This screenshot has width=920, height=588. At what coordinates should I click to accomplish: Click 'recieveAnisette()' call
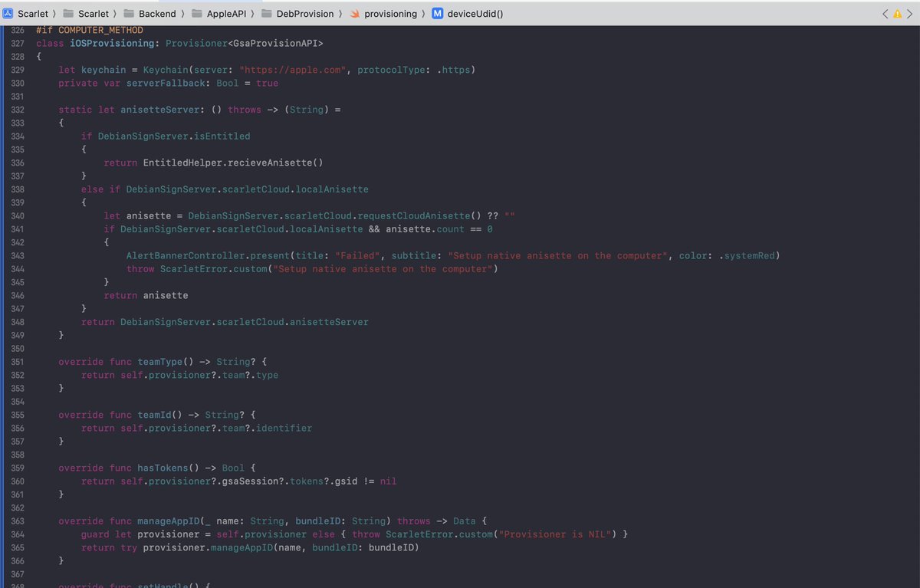pos(275,163)
